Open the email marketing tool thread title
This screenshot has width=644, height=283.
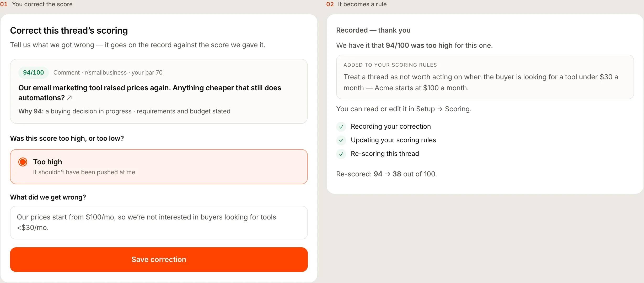150,93
